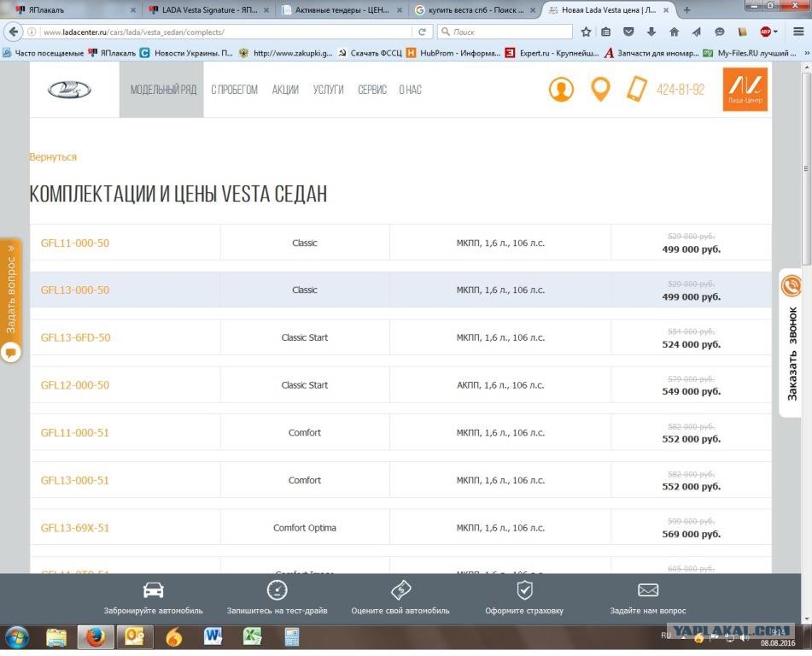Open Calculator from taskbar
The image size is (812, 656).
coord(291,637)
